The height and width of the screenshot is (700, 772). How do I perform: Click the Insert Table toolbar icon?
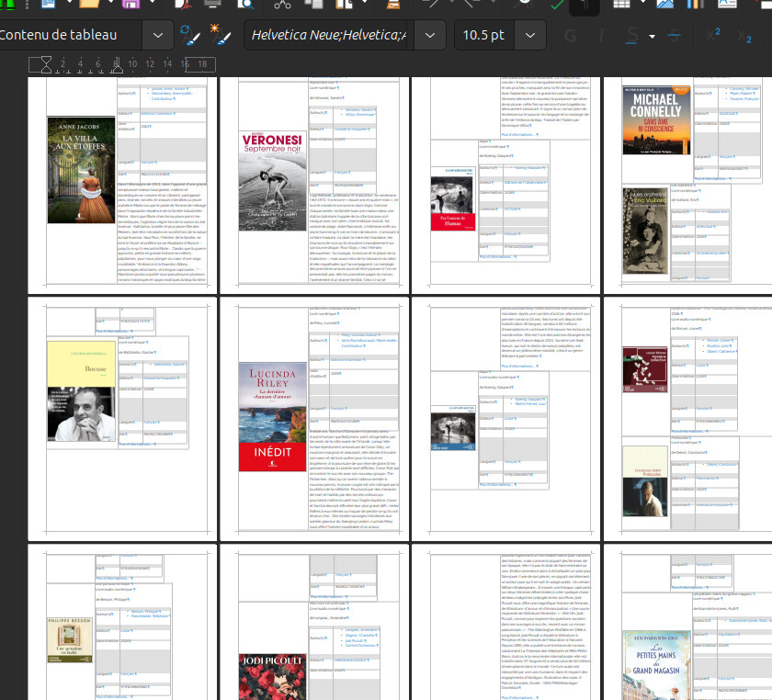pos(621,5)
